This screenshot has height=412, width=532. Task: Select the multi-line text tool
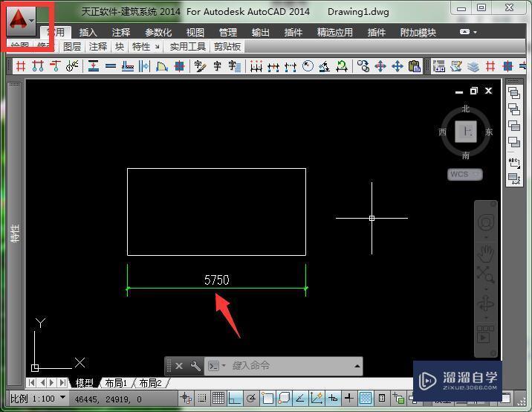pyautogui.click(x=235, y=66)
